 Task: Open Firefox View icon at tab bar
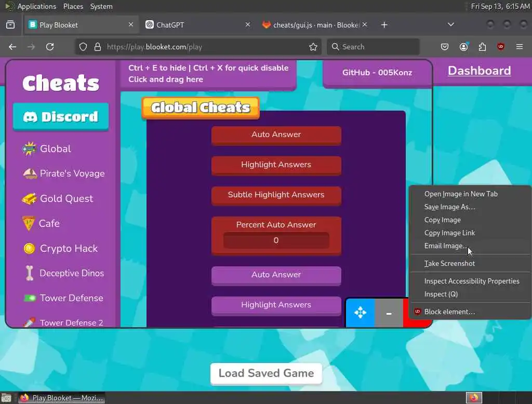(10, 25)
